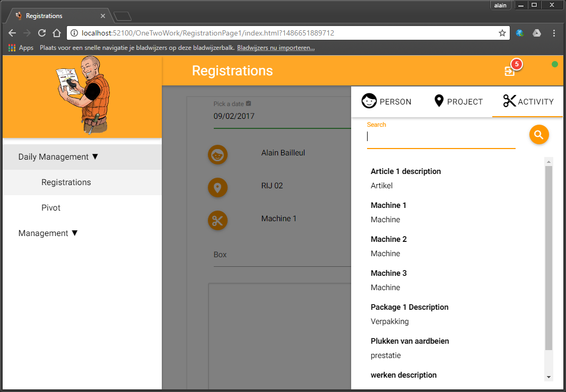The width and height of the screenshot is (566, 392).
Task: Expand the Management menu
Action: tap(82, 233)
